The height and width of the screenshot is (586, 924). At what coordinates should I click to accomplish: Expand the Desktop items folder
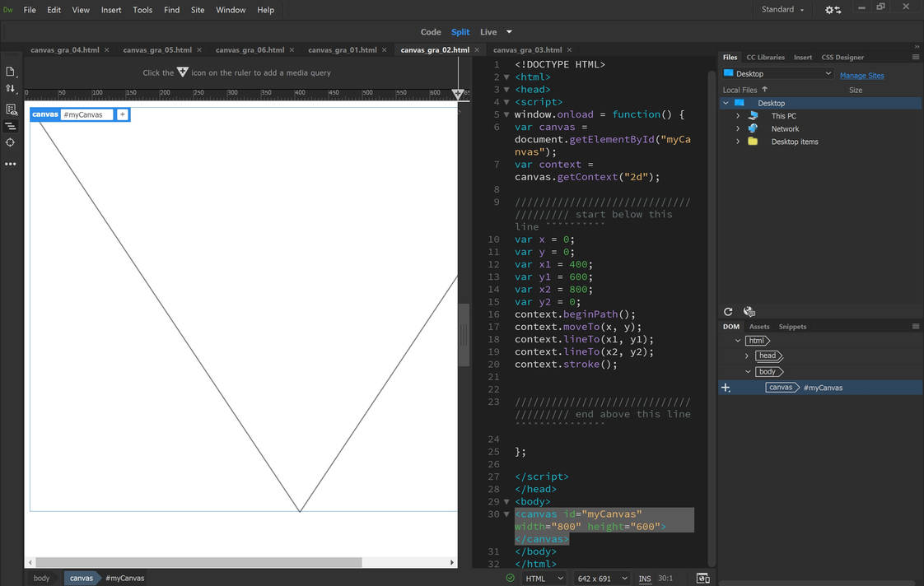[x=738, y=142]
